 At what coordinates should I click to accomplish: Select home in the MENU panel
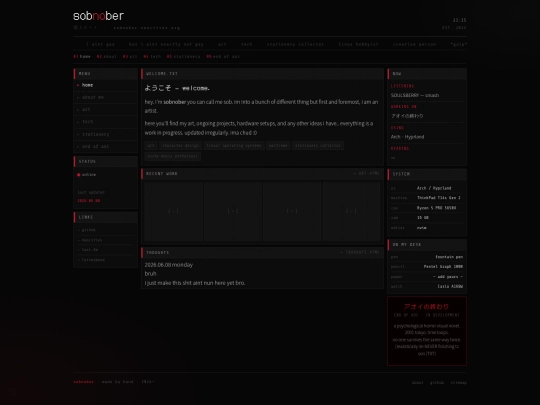click(105, 85)
